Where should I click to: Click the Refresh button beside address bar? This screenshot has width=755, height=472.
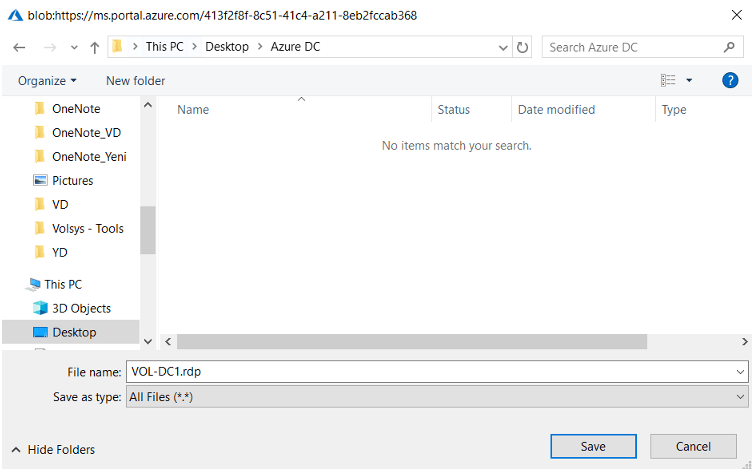(x=523, y=47)
